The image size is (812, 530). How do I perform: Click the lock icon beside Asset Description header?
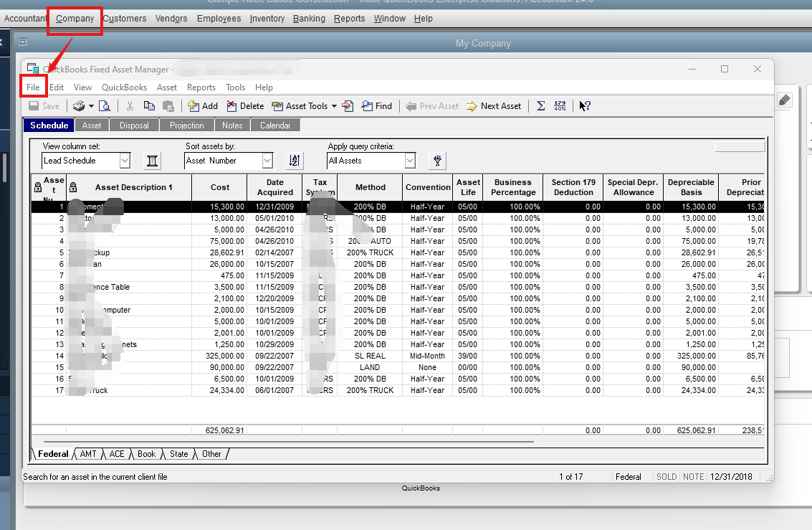(x=73, y=187)
